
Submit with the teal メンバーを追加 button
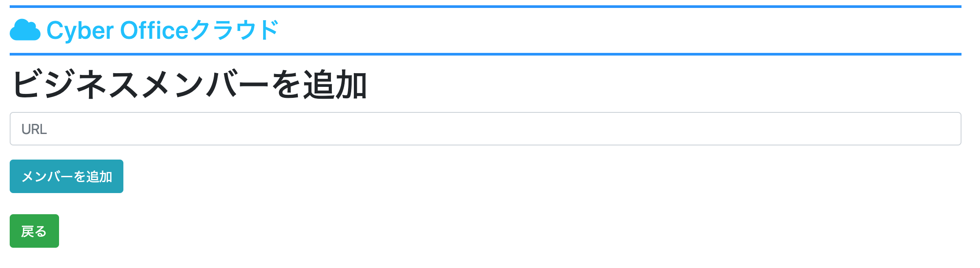(67, 176)
